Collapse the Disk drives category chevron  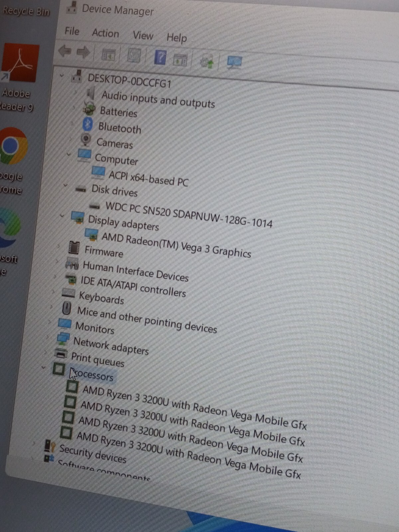pos(66,185)
